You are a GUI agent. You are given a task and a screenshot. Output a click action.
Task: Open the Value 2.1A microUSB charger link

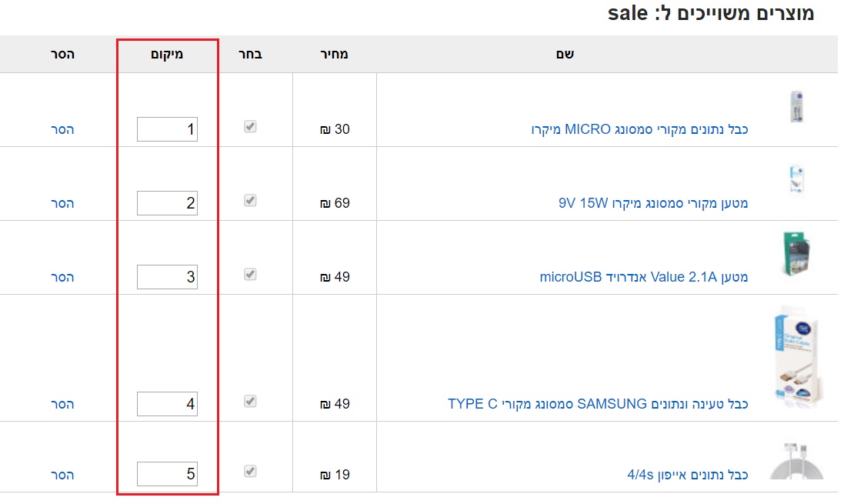pyautogui.click(x=643, y=277)
